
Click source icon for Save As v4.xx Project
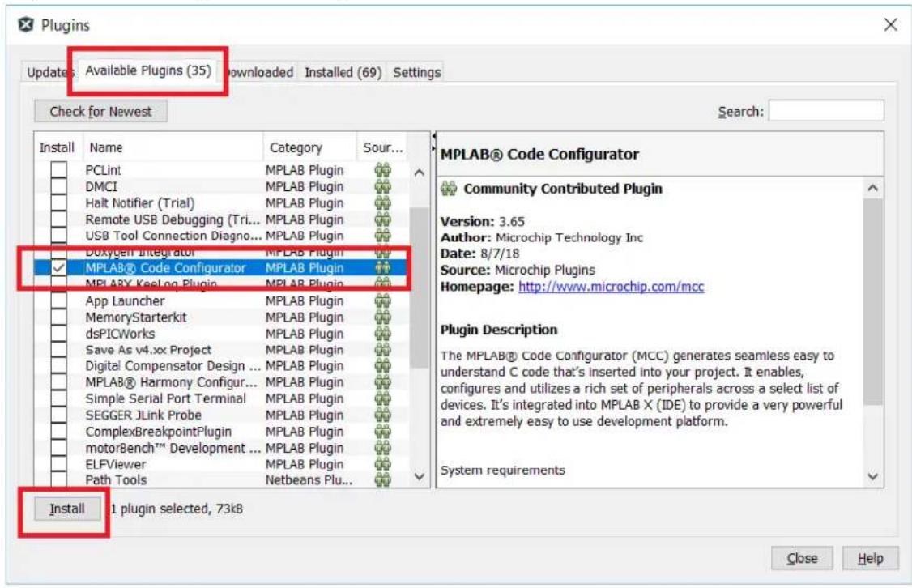[x=383, y=350]
